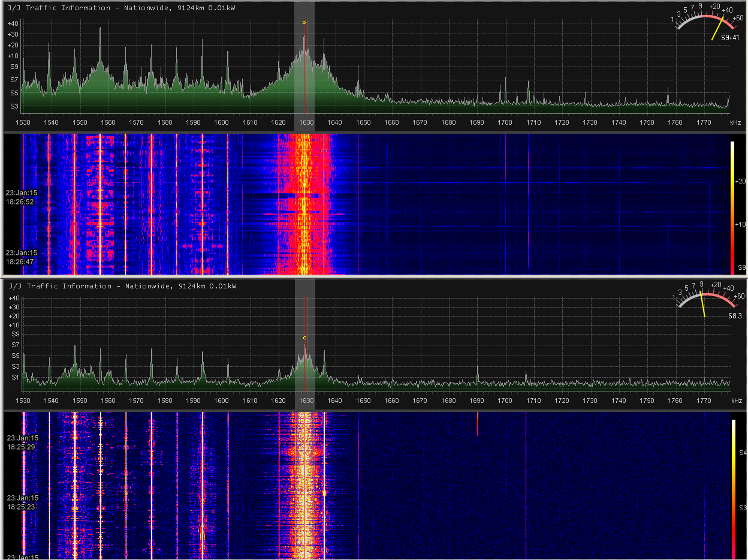This screenshot has width=748, height=560.
Task: Click the +40 level label on upper spectrum scale
Action: 13,23
